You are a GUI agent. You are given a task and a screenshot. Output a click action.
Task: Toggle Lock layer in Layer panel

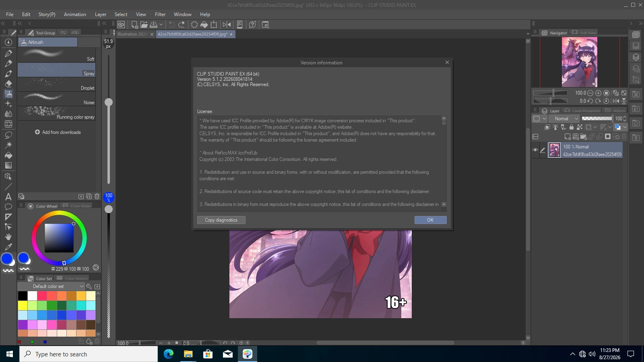(572, 127)
